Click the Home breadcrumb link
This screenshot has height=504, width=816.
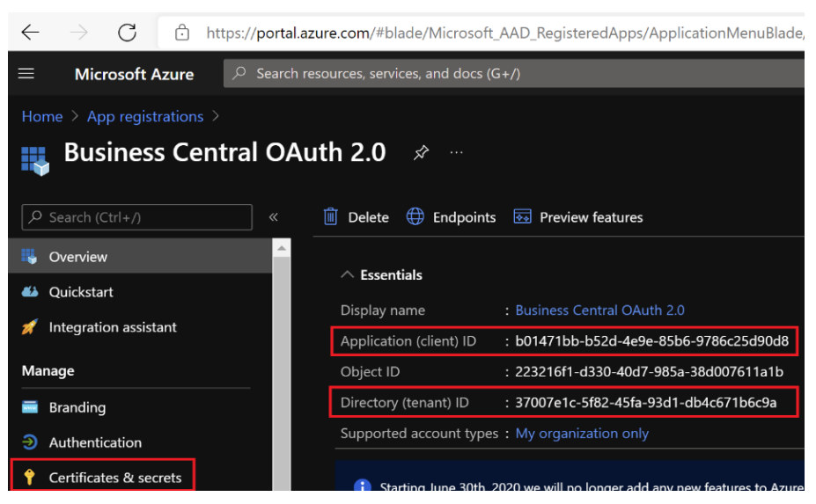click(42, 116)
